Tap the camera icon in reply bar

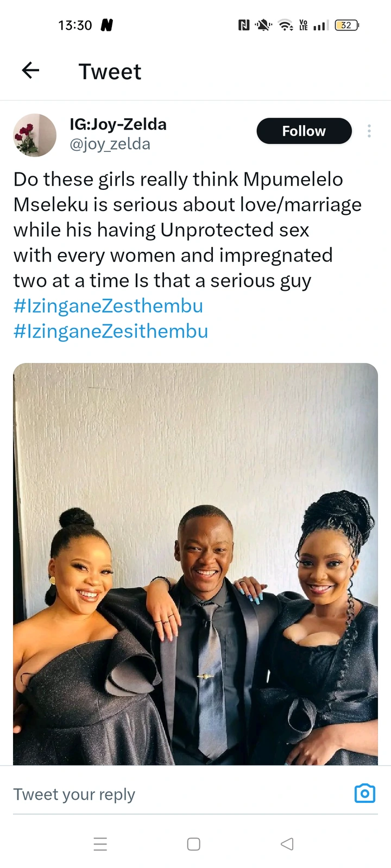pos(365,793)
